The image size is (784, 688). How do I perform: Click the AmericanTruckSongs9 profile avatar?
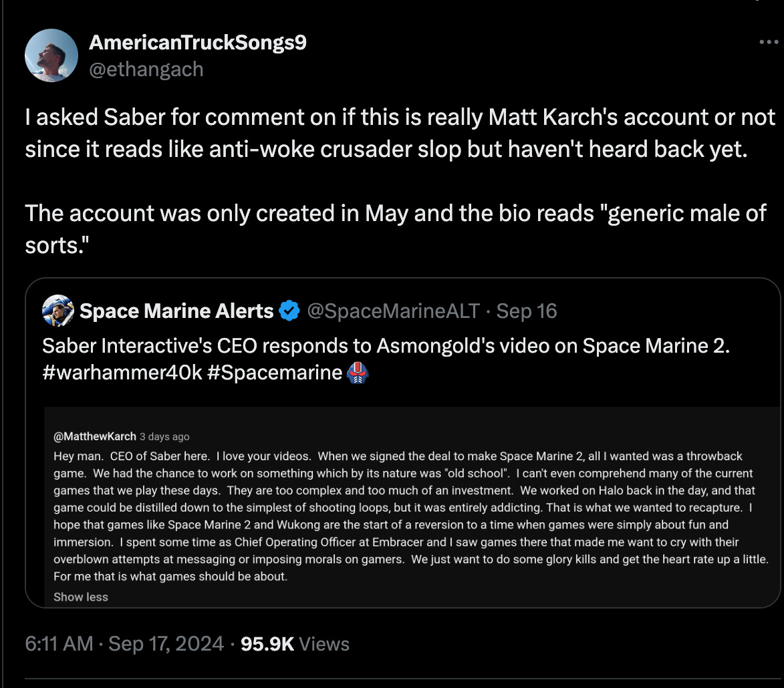click(x=51, y=56)
